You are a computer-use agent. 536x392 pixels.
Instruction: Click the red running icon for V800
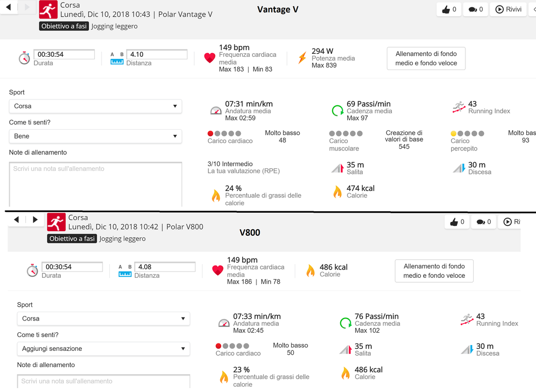[x=56, y=222]
